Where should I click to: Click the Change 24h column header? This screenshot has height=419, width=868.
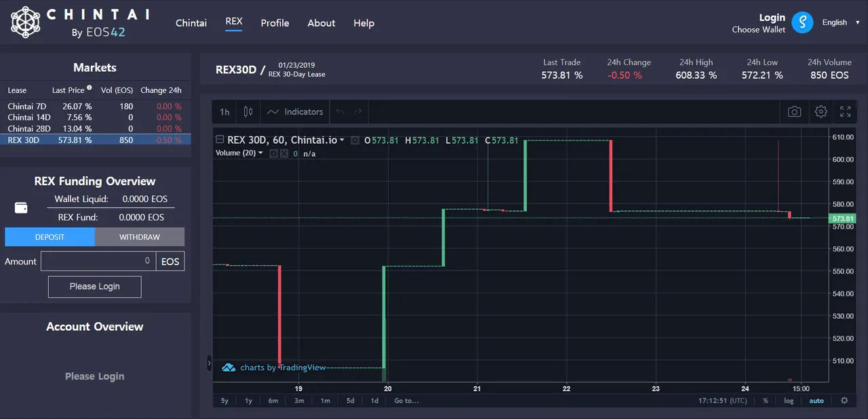(x=161, y=90)
